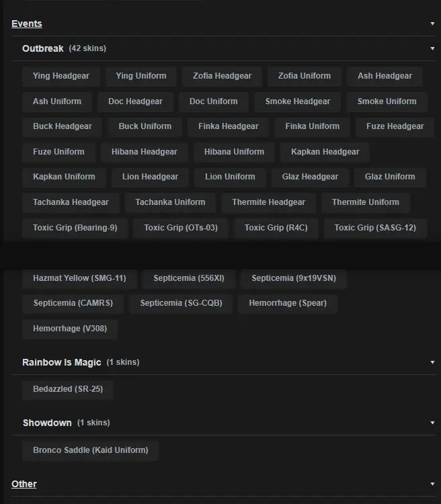Screen dimensions: 441x504
Task: Click the Glaz Uniform skin tag
Action: click(390, 177)
